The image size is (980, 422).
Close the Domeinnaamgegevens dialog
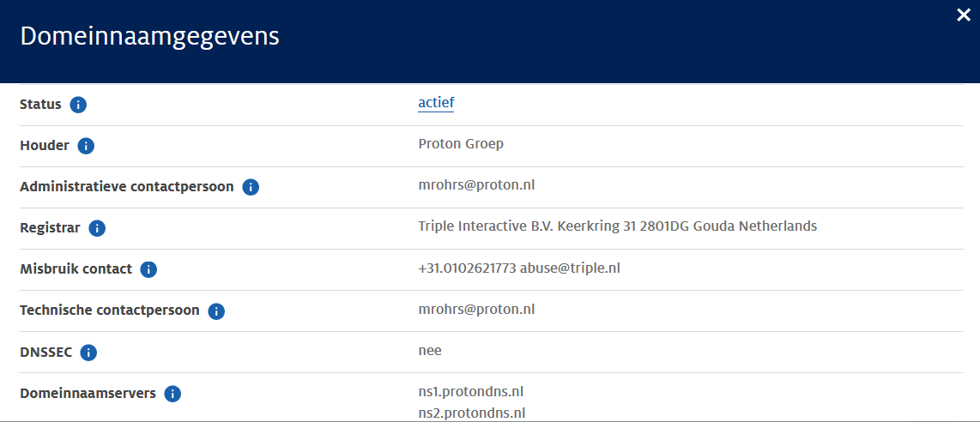point(964,15)
